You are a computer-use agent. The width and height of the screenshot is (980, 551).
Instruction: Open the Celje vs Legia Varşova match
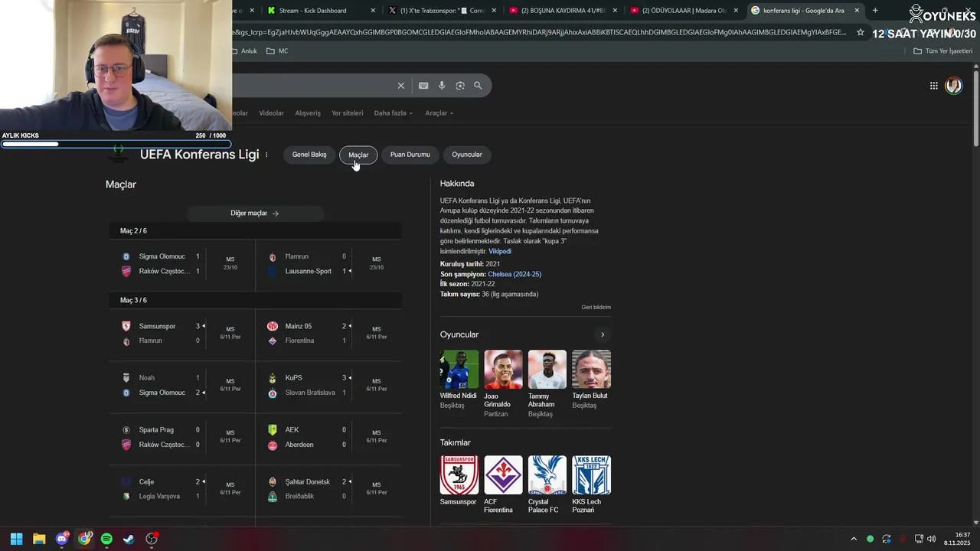(x=182, y=489)
